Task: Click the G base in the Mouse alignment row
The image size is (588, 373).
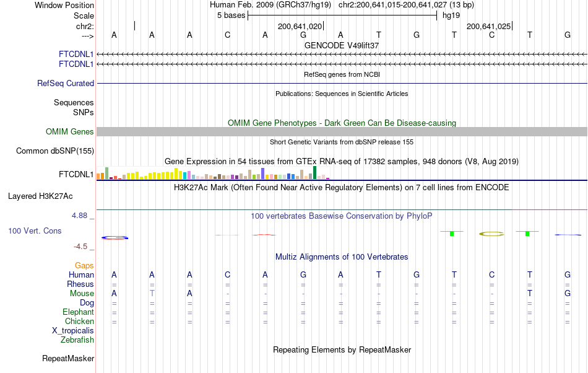Action: point(568,294)
